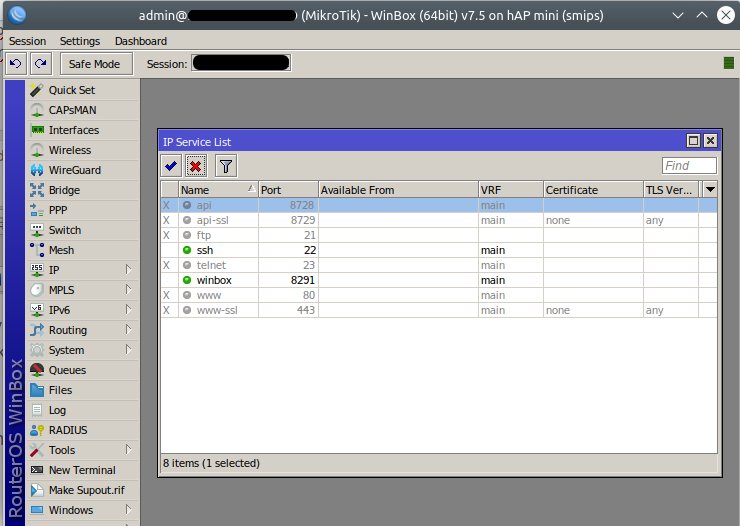The width and height of the screenshot is (740, 526).
Task: Open the CAPsMAN menu icon
Action: (37, 110)
